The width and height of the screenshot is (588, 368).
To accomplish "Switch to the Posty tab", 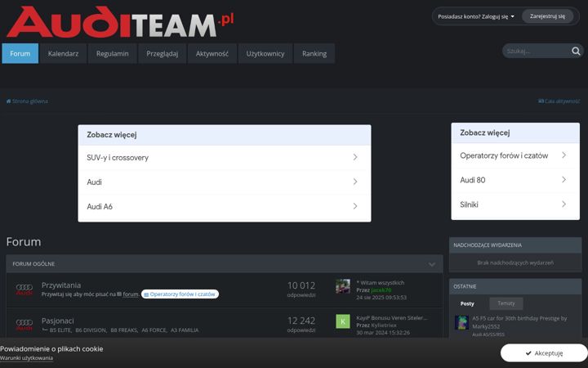I will (467, 303).
